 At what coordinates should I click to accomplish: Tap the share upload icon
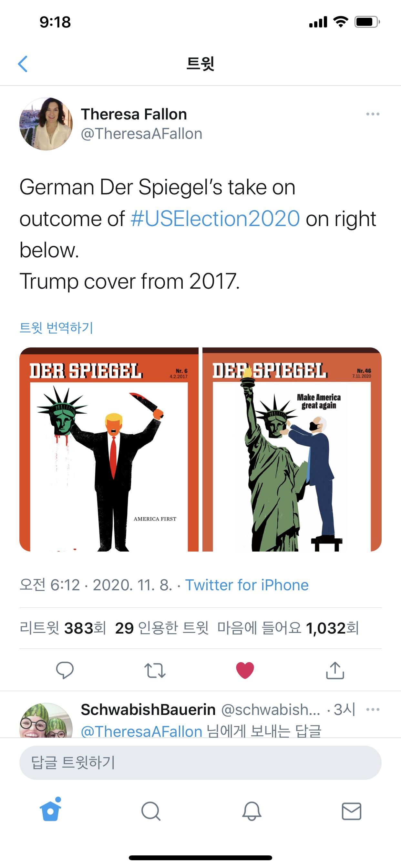pyautogui.click(x=335, y=670)
